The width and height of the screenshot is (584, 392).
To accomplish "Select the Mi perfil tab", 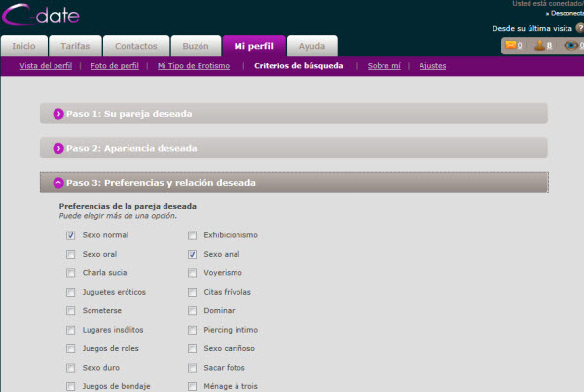I will (x=254, y=46).
